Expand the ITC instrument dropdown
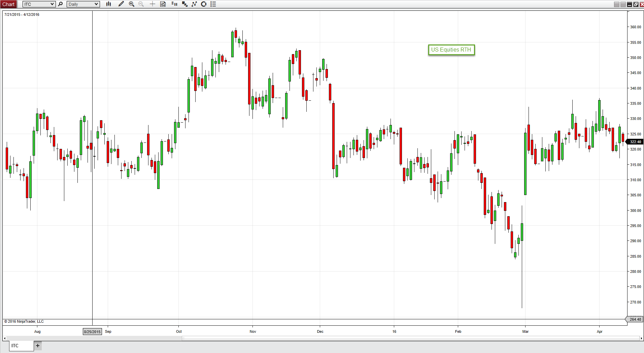The height and width of the screenshot is (353, 644). [52, 4]
